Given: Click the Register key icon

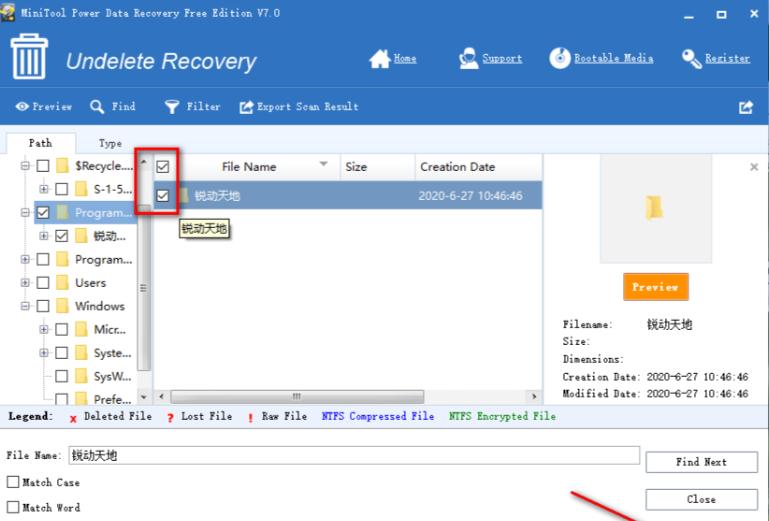Looking at the screenshot, I should tap(692, 59).
